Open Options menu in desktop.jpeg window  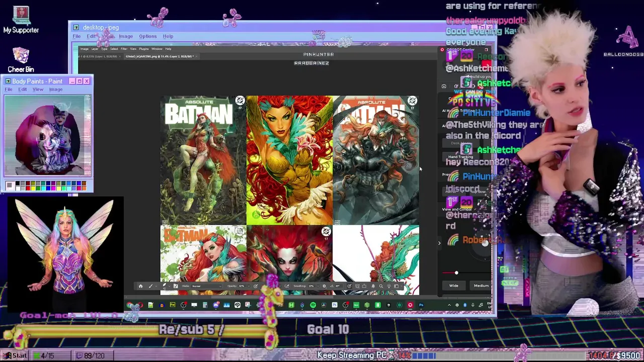tap(148, 36)
